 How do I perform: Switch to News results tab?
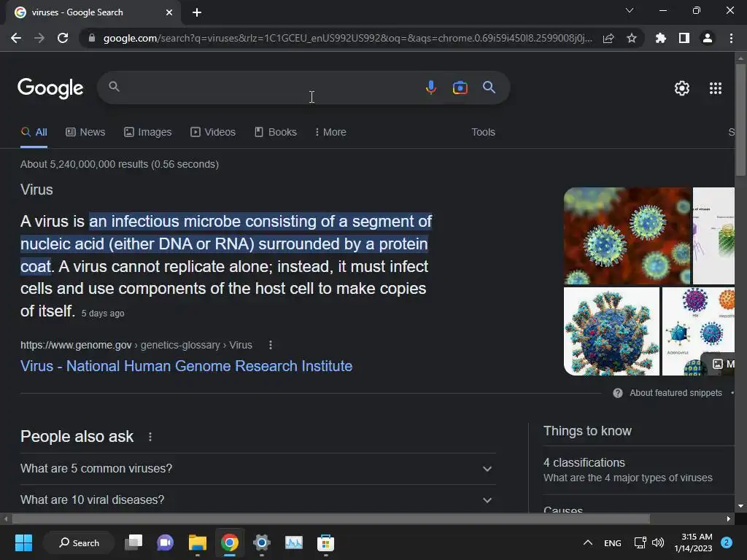[x=85, y=133]
